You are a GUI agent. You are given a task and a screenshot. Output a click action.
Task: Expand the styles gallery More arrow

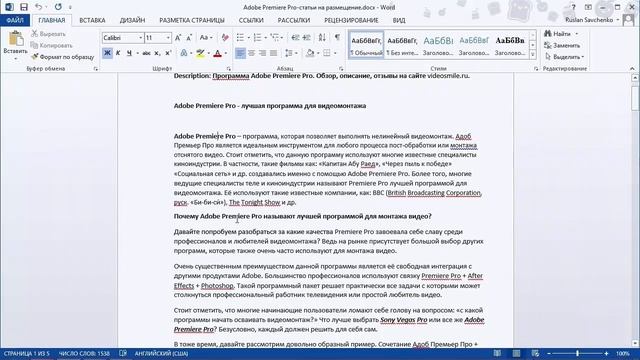click(x=533, y=54)
